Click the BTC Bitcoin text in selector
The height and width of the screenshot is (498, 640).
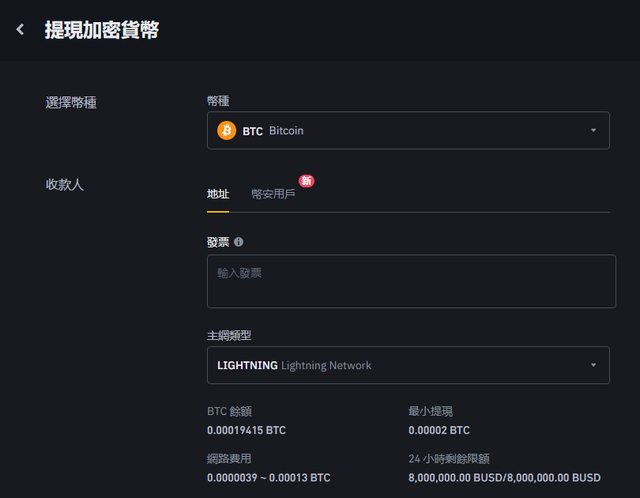coord(273,131)
